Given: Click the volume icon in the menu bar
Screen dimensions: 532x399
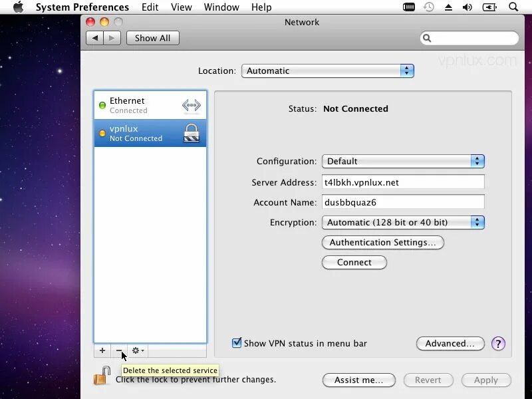Looking at the screenshot, I should pos(467,7).
